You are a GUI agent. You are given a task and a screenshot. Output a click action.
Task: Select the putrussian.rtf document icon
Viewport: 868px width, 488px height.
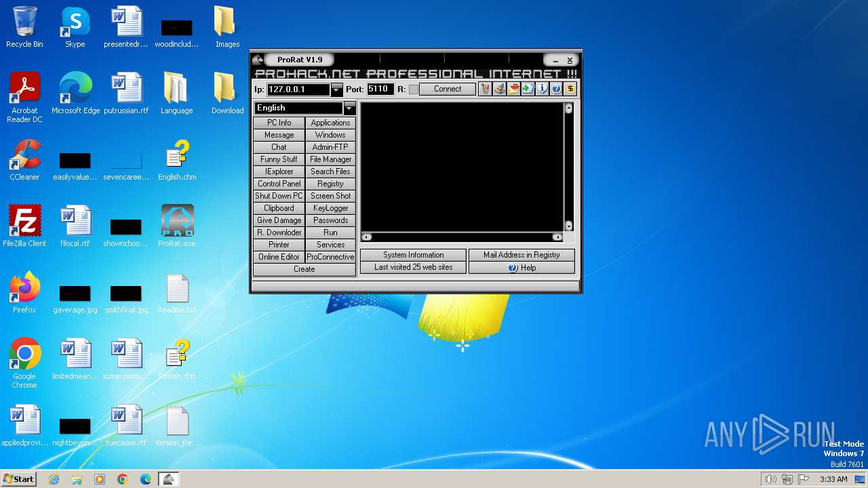[126, 94]
